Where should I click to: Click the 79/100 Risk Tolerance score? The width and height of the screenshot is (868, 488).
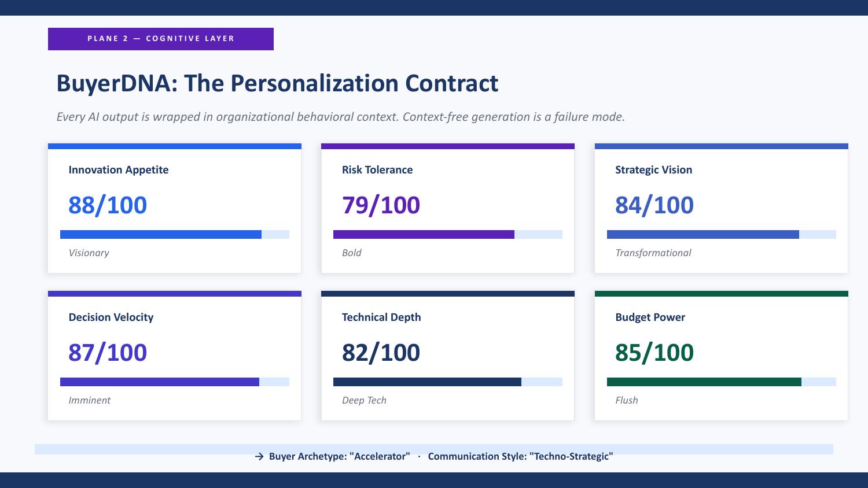tap(381, 205)
